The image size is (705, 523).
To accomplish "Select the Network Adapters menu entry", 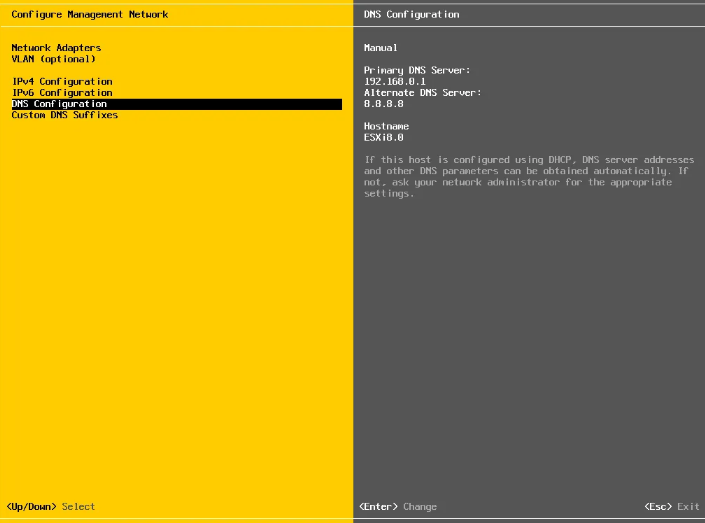I will coord(56,48).
